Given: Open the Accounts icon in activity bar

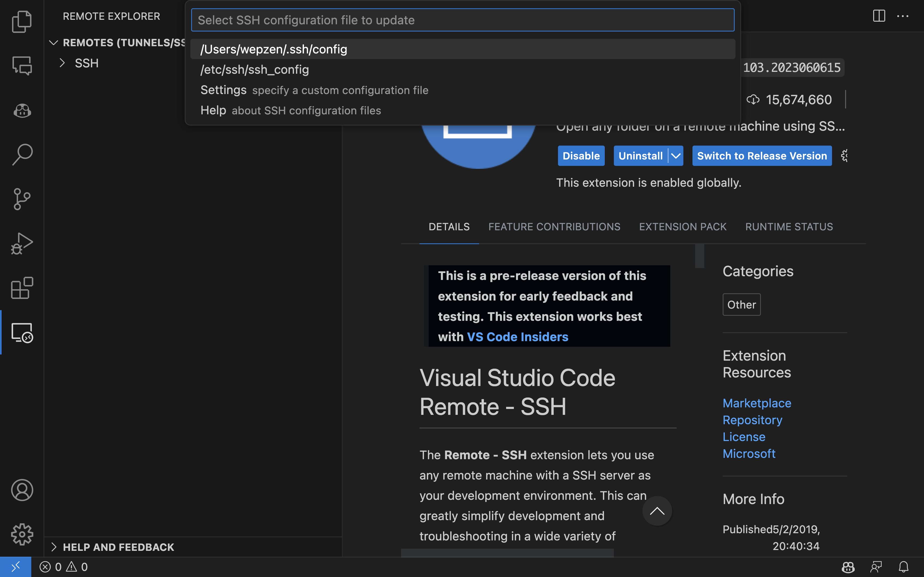Looking at the screenshot, I should (x=22, y=490).
